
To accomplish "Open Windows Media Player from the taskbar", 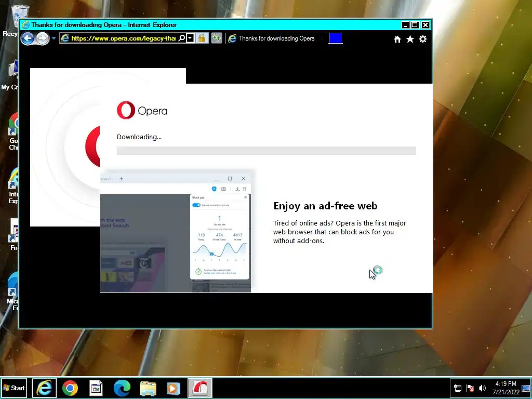I will [x=174, y=389].
